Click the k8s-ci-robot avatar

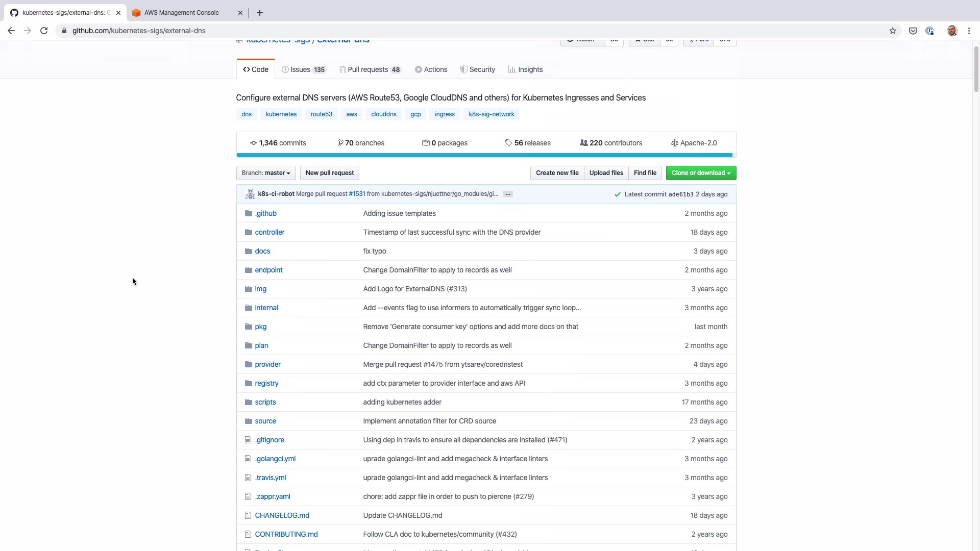(250, 194)
